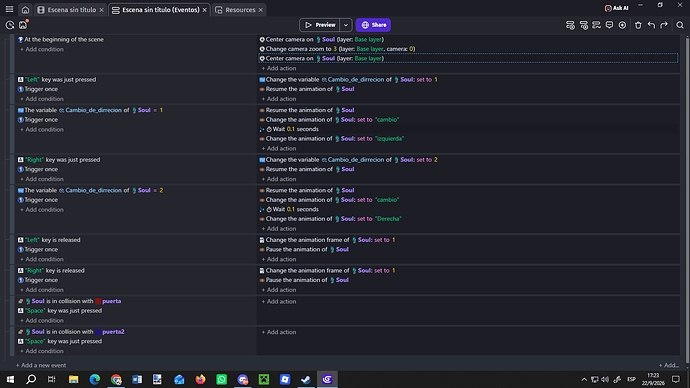
Task: Open the project manager hamburger menu
Action: (x=9, y=9)
